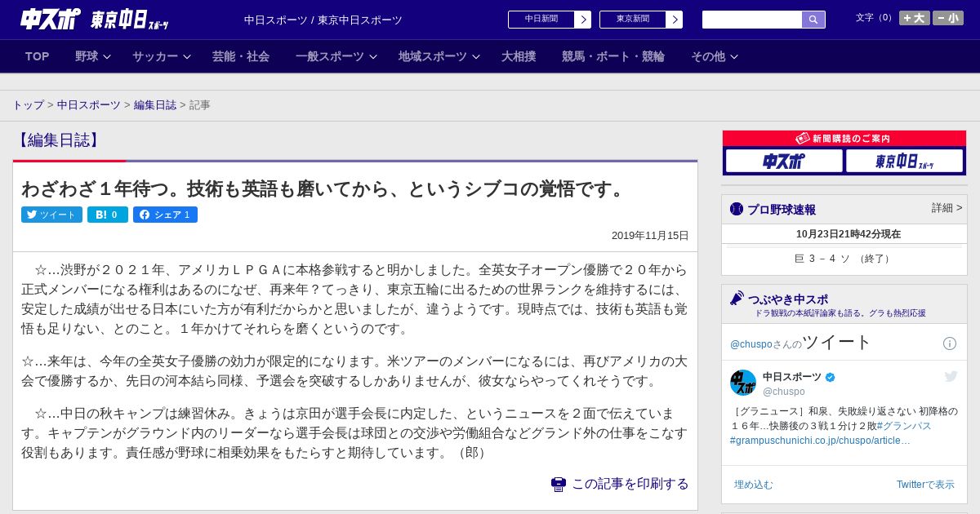The width and height of the screenshot is (980, 514).
Task: Expand the 一般スポーツ menu
Action: point(336,56)
